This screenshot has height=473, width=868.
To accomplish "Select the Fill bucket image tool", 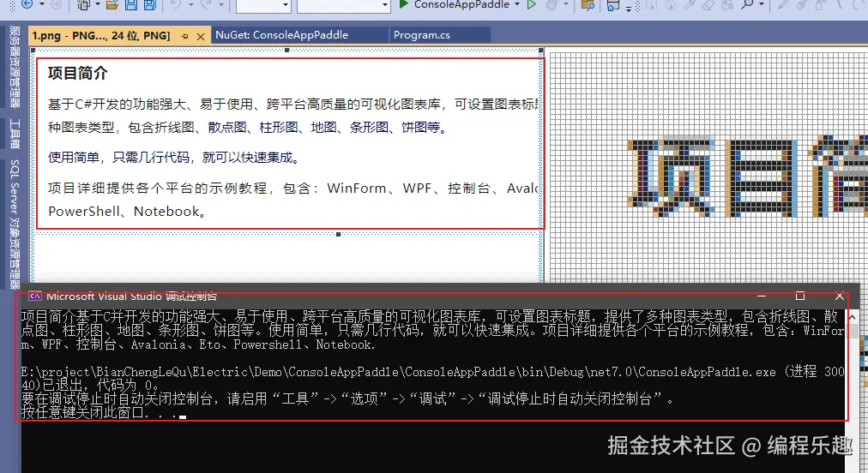I will pos(727,5).
